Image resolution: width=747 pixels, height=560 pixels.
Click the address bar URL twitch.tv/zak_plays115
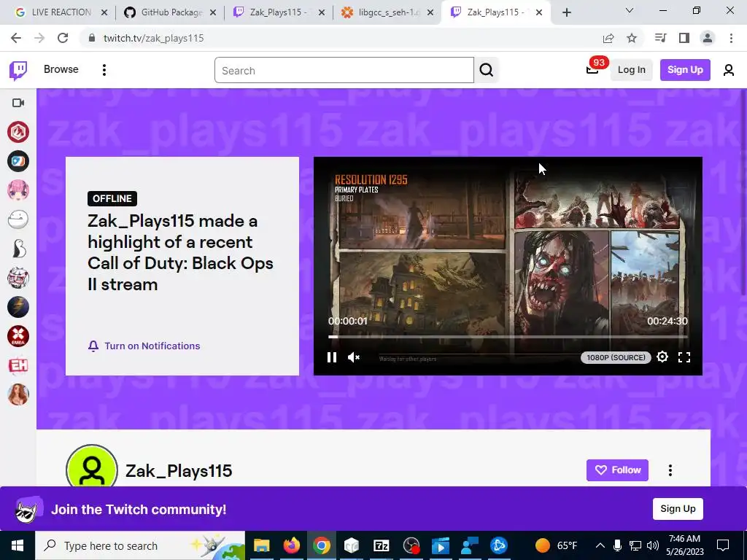(153, 38)
